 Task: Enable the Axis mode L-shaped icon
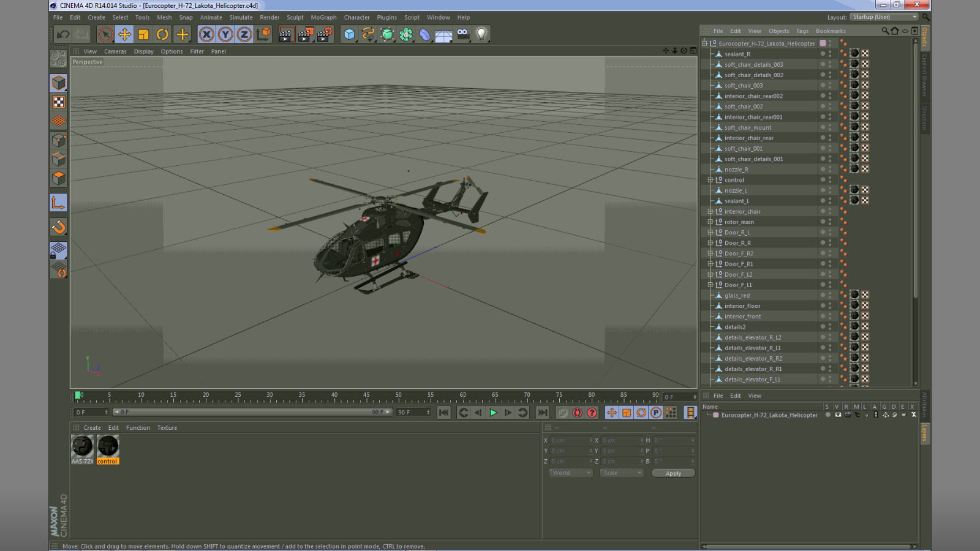click(x=59, y=203)
